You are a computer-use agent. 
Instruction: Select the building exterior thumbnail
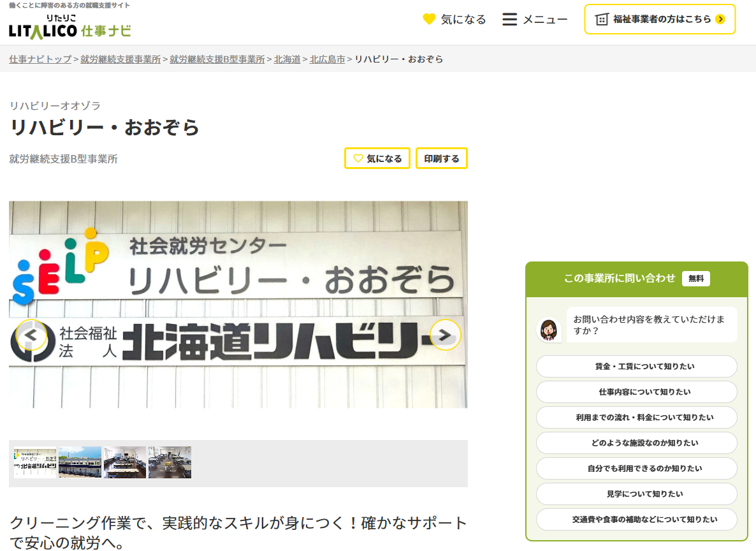pyautogui.click(x=80, y=462)
